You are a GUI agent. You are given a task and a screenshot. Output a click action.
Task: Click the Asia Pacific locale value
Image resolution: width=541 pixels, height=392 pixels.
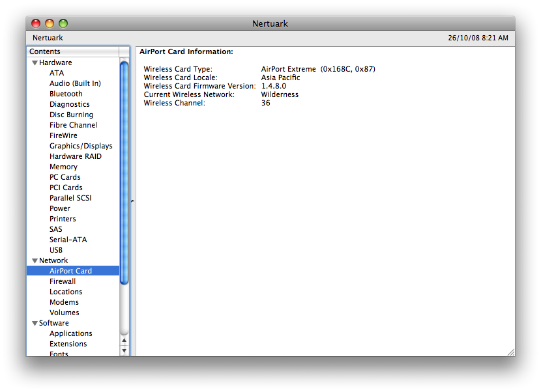click(x=280, y=77)
